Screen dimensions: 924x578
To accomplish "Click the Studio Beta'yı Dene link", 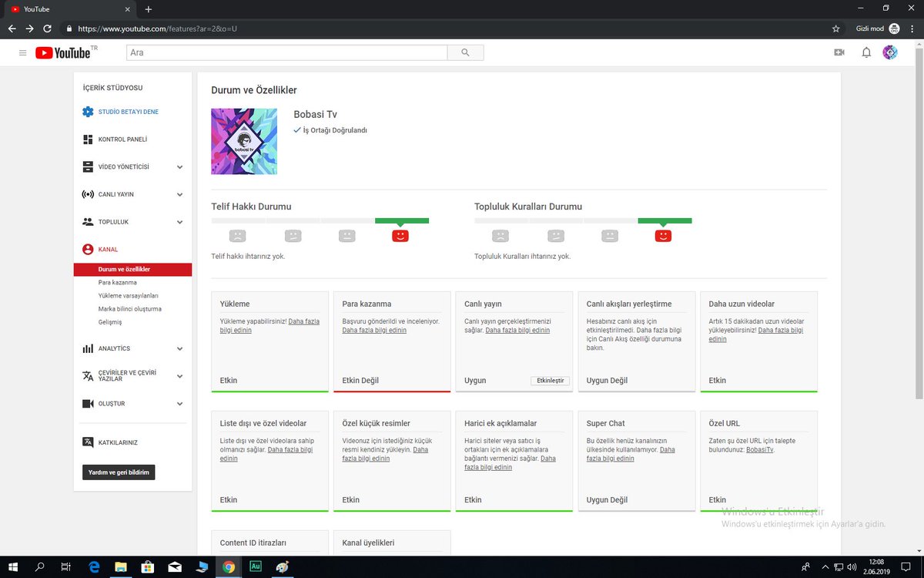I will click(128, 112).
